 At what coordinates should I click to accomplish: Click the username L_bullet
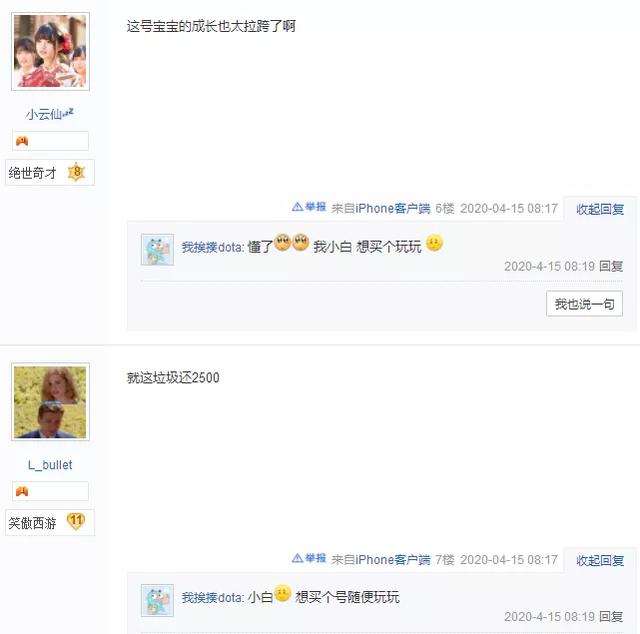(50, 465)
